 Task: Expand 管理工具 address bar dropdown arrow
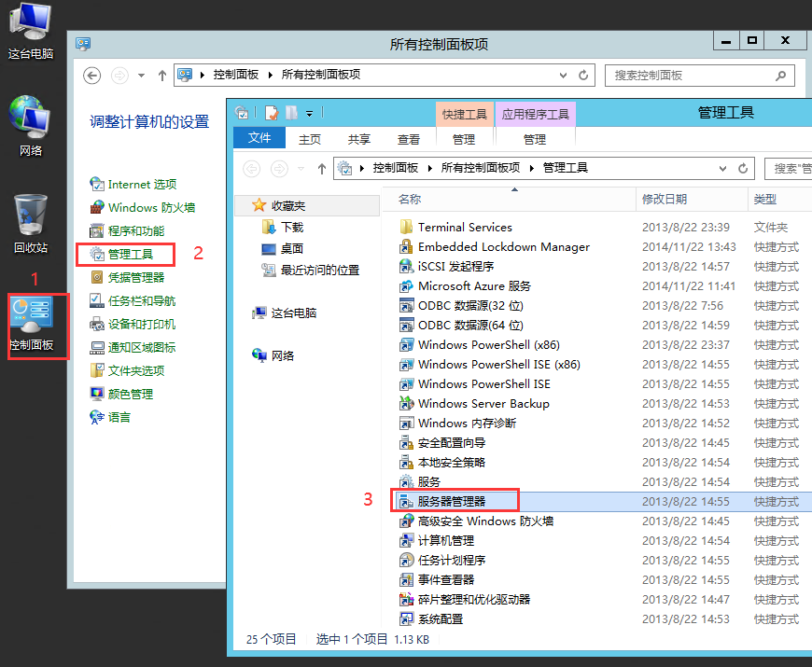(723, 168)
